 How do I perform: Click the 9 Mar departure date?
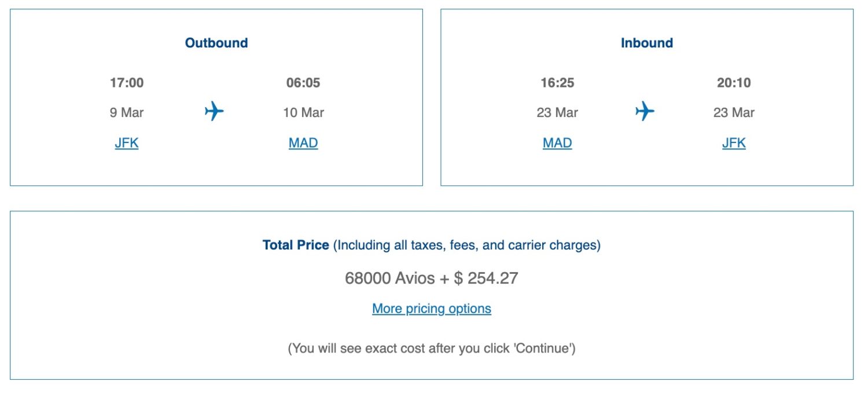point(126,112)
